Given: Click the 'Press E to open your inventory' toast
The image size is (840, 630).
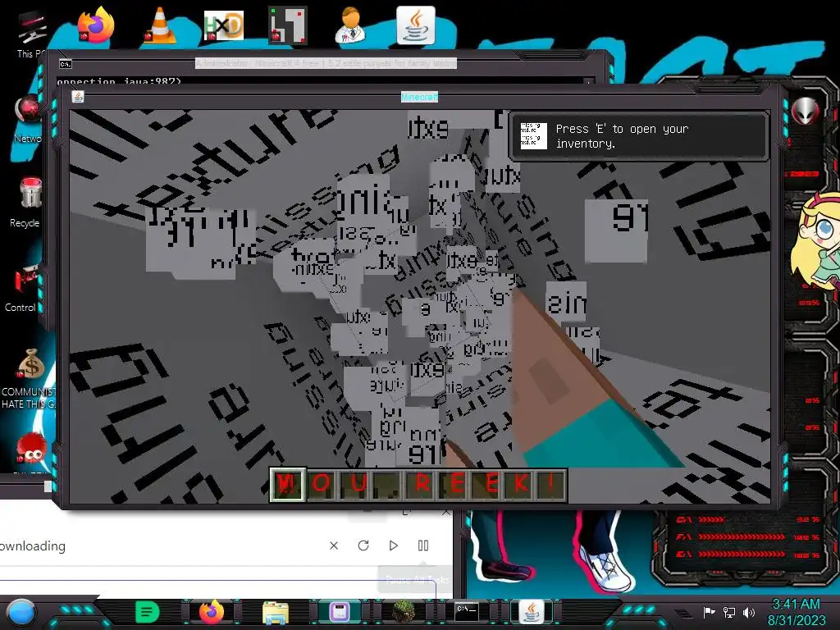Looking at the screenshot, I should (639, 136).
